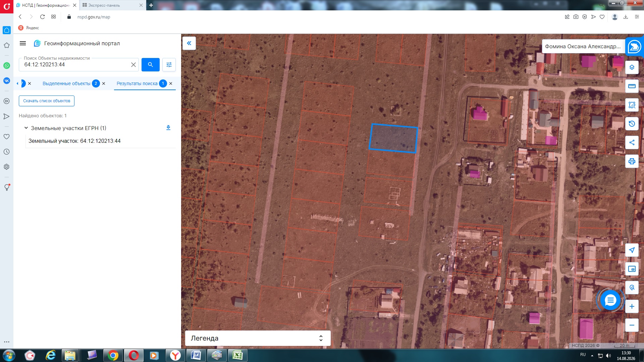
Task: Collapse the left side panel
Action: point(189,43)
